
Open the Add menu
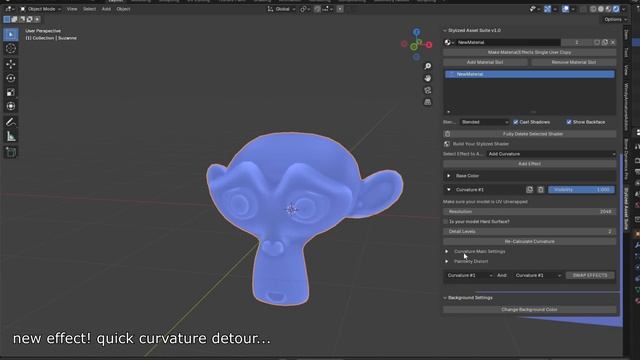tap(106, 9)
